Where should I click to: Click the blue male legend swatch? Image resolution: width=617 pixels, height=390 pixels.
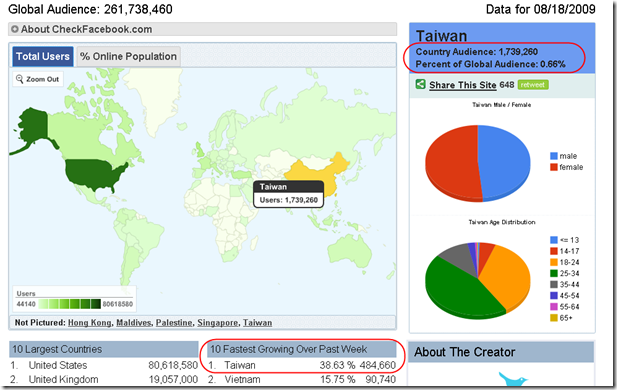click(x=554, y=156)
